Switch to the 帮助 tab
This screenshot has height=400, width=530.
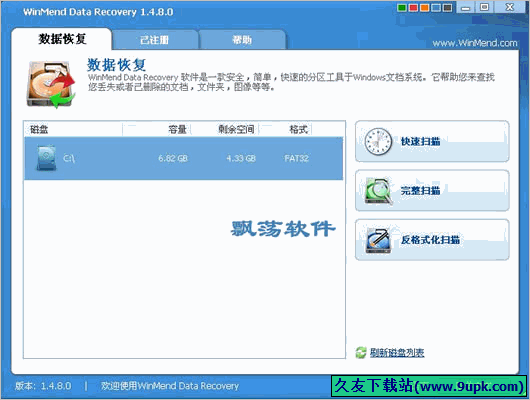point(242,40)
